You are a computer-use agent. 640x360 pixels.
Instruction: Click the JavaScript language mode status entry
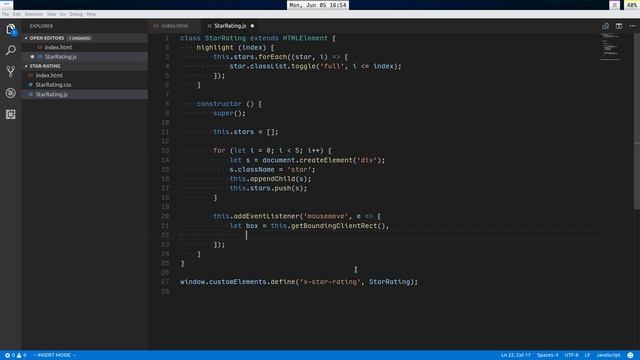pos(608,355)
